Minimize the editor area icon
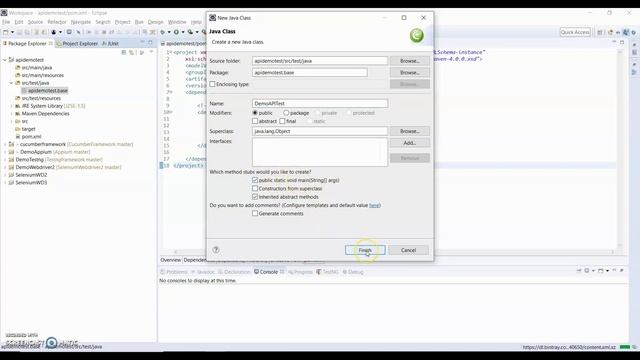 point(614,42)
